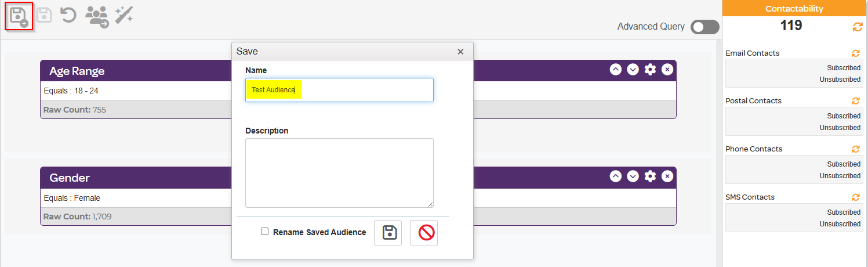Open settings gear on Age Range block
The width and height of the screenshot is (868, 267).
[x=650, y=70]
